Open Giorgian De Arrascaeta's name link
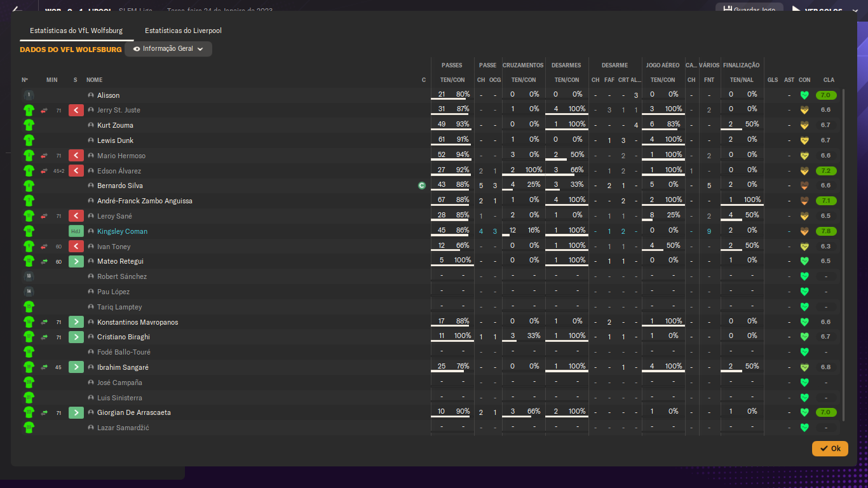 [x=134, y=412]
